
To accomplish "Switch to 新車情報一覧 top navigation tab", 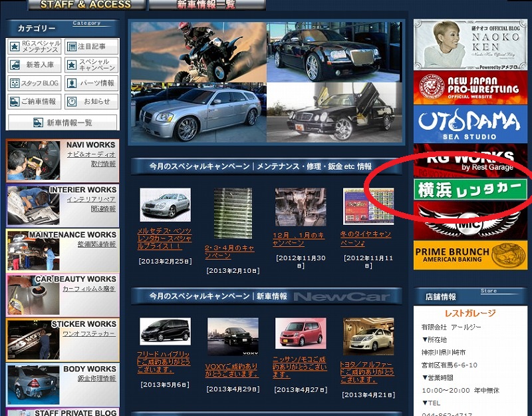I will (206, 5).
